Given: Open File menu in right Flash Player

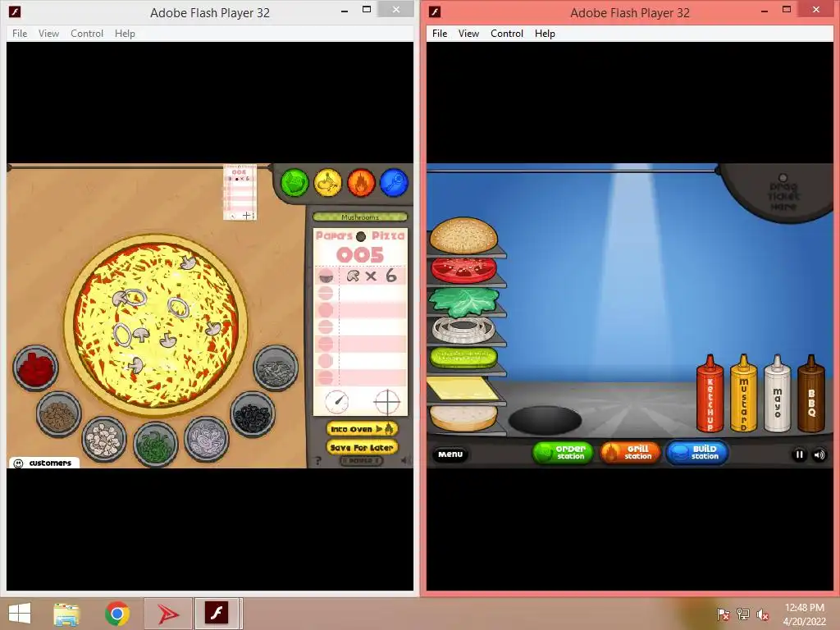Looking at the screenshot, I should tap(440, 33).
